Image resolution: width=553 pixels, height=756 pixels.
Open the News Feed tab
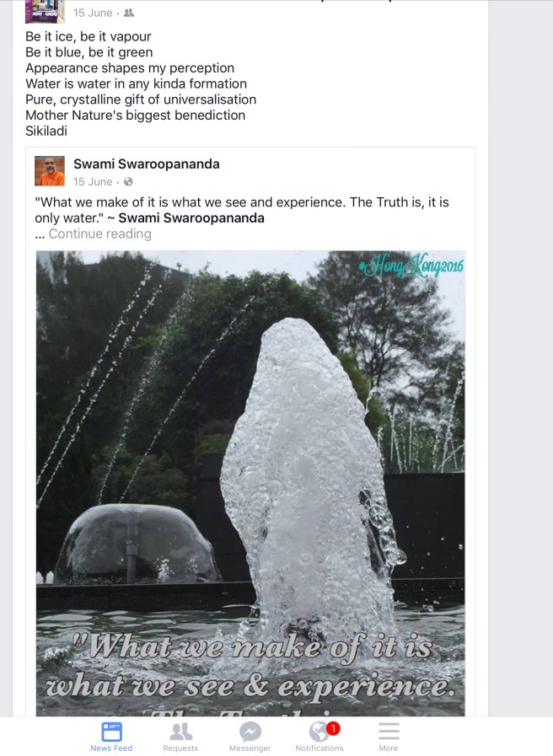pos(111,737)
